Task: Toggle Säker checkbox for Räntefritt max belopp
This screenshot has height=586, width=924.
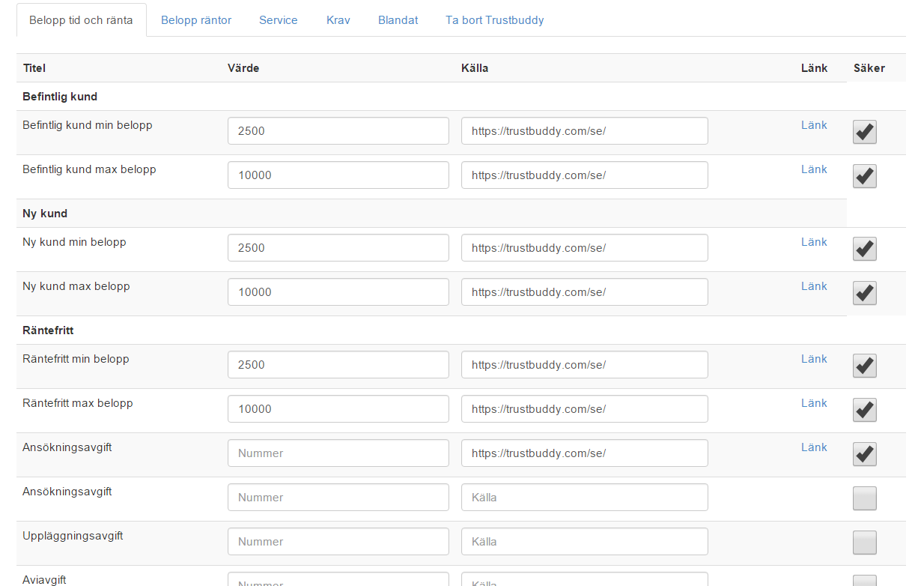Action: coord(864,410)
